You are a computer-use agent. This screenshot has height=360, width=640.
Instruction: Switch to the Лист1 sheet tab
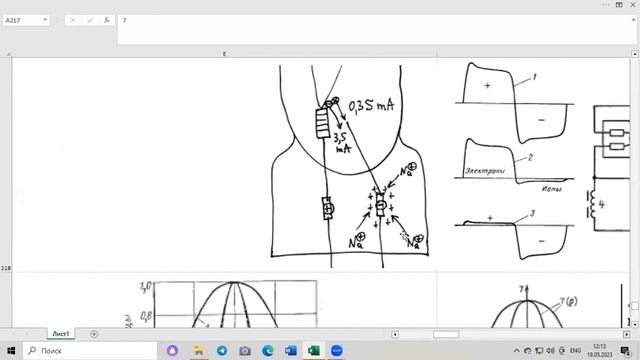61,334
